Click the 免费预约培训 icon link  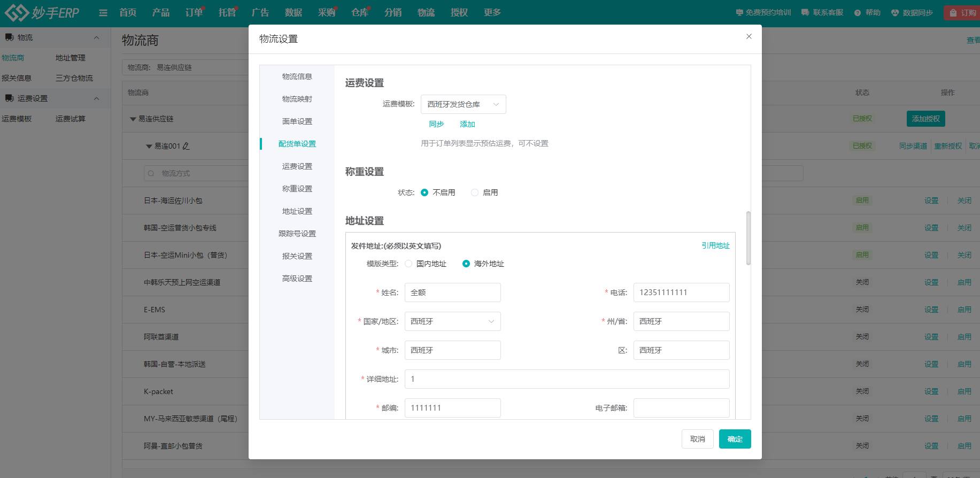(x=740, y=12)
